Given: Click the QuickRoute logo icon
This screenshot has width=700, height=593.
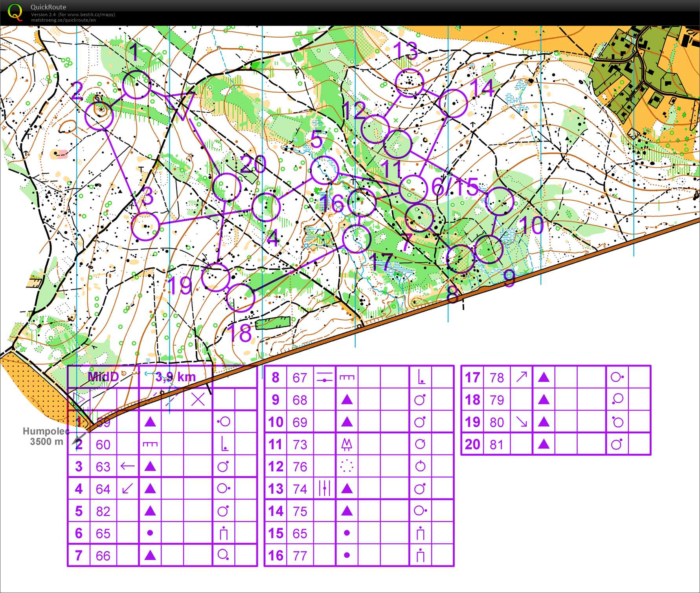Looking at the screenshot, I should pyautogui.click(x=15, y=12).
